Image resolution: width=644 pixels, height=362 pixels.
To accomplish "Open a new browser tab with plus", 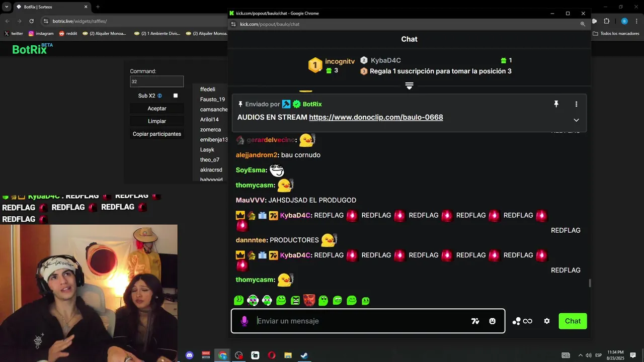I will click(x=98, y=7).
